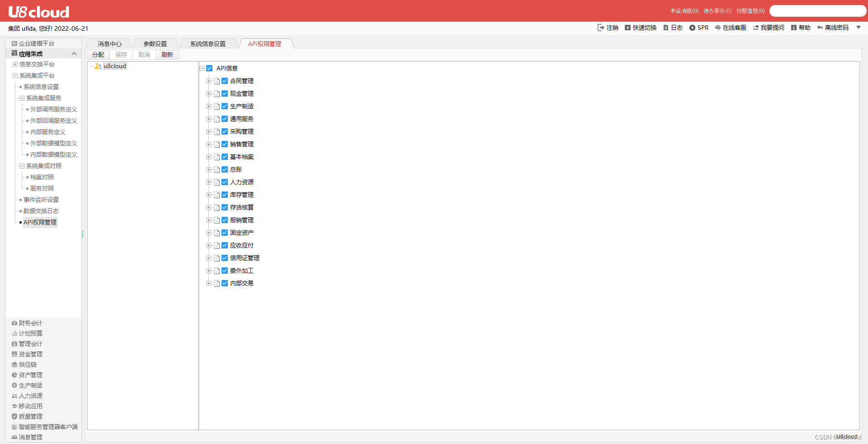Open the 日志 log viewer icon
The height and width of the screenshot is (444, 868).
coord(665,28)
